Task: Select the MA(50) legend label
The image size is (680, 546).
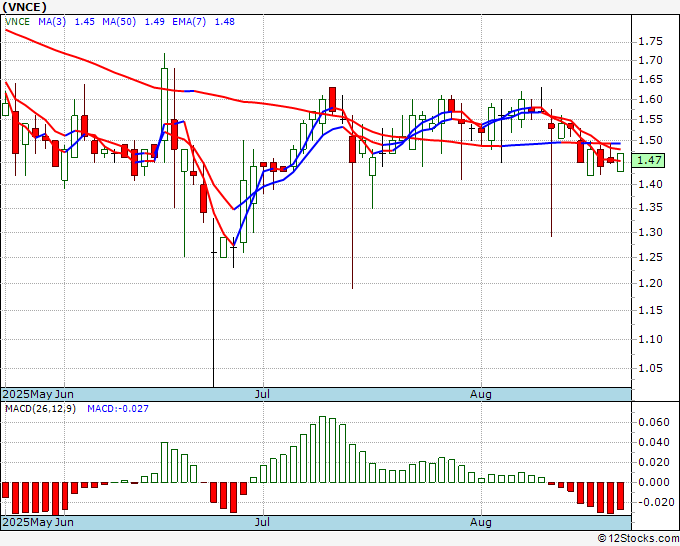Action: [119, 22]
